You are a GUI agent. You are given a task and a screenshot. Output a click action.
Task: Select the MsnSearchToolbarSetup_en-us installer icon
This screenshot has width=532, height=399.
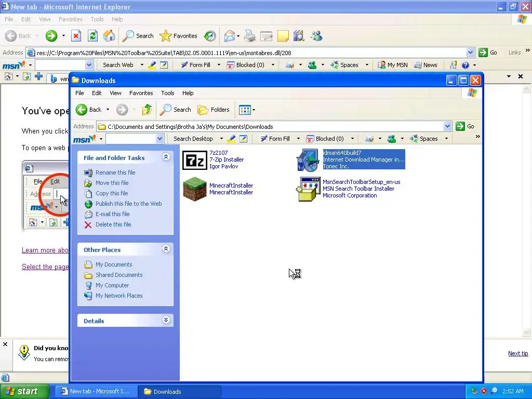click(308, 189)
